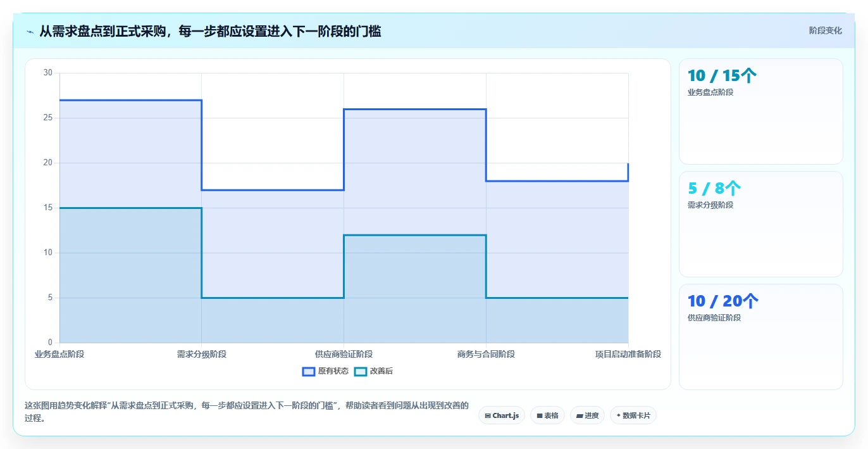Viewport: 868px width, 449px height.
Task: Open the 5 / 8个 value in the 需求分级阶段 card
Action: coord(714,189)
